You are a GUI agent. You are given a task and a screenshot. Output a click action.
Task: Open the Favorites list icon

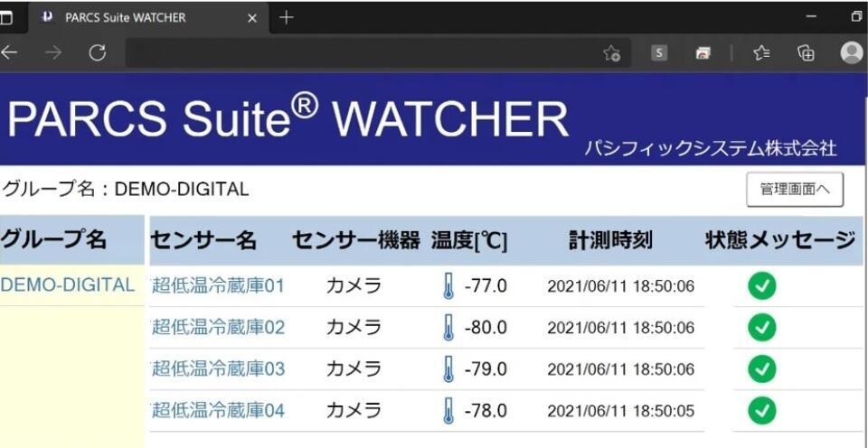click(761, 53)
